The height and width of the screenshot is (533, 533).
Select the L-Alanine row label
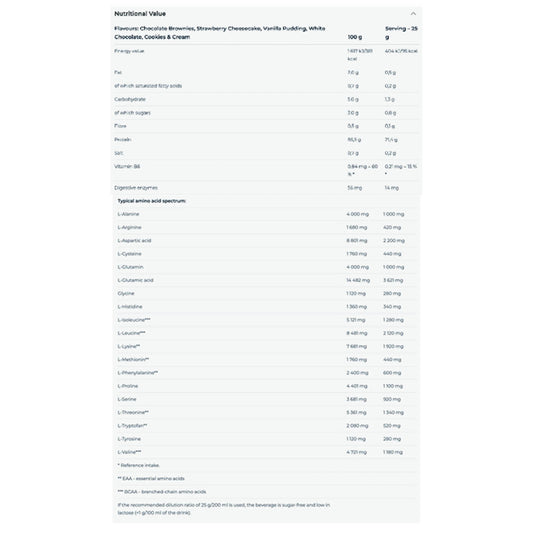point(128,214)
